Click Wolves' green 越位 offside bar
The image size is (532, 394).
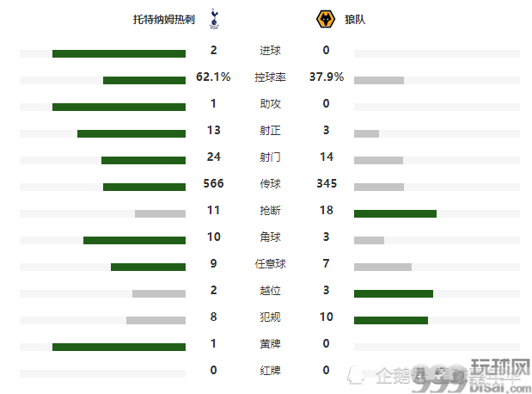394,293
